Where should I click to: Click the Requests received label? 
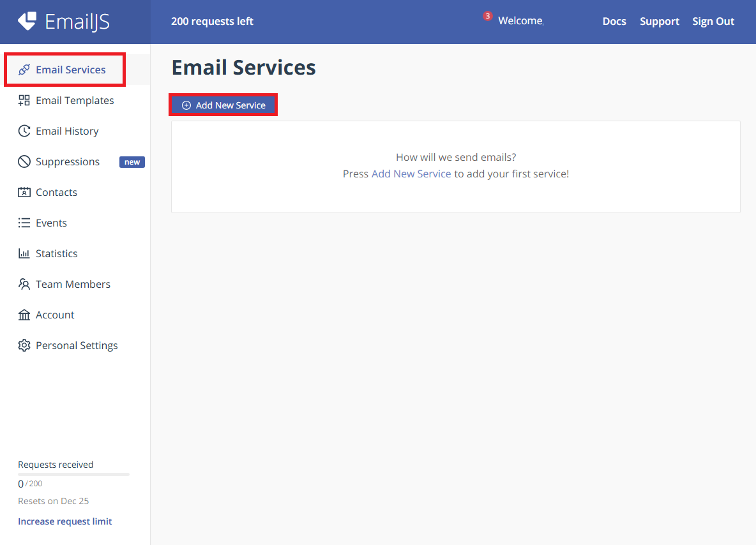click(56, 465)
